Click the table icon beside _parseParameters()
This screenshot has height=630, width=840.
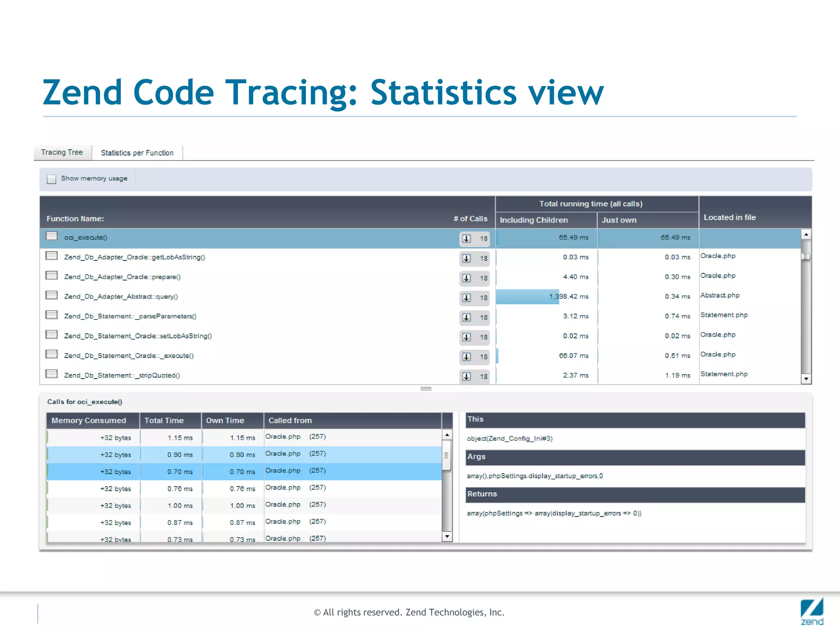point(52,315)
